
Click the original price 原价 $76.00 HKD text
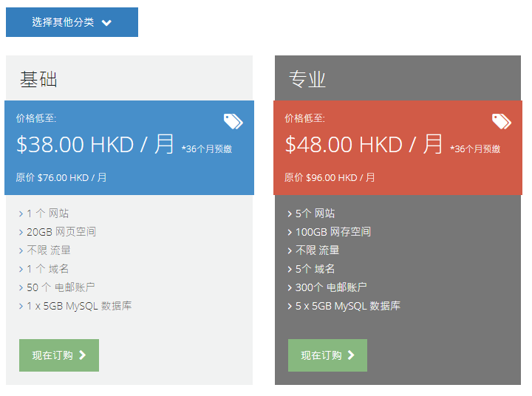tap(61, 177)
